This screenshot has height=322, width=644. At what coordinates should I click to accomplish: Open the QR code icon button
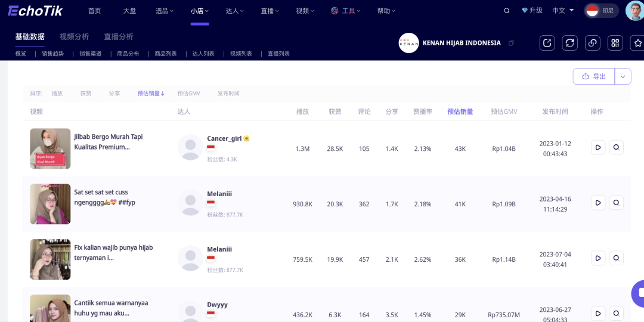coord(615,43)
